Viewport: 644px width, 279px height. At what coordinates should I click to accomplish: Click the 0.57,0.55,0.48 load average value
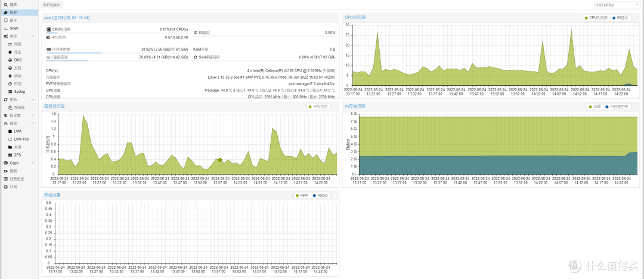tap(177, 38)
